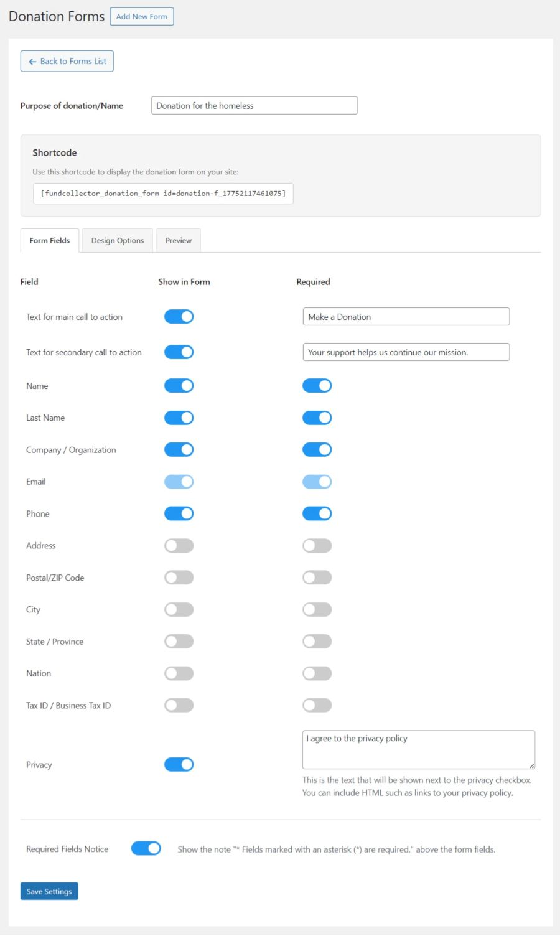Go Back to Forms List
The image size is (560, 936).
(67, 61)
